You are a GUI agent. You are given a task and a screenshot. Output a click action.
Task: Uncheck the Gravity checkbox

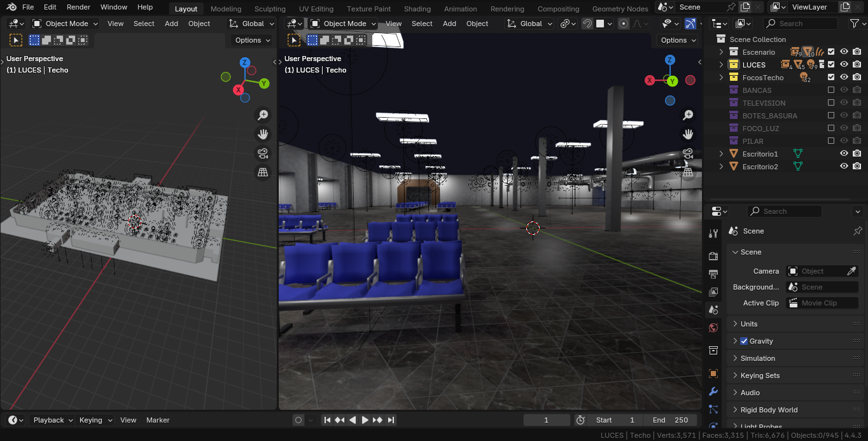click(744, 341)
